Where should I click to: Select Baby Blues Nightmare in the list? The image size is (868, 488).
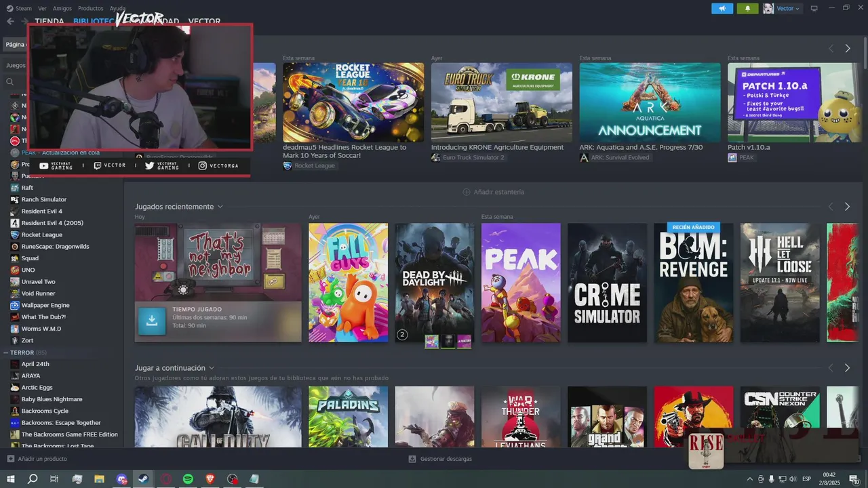click(52, 399)
